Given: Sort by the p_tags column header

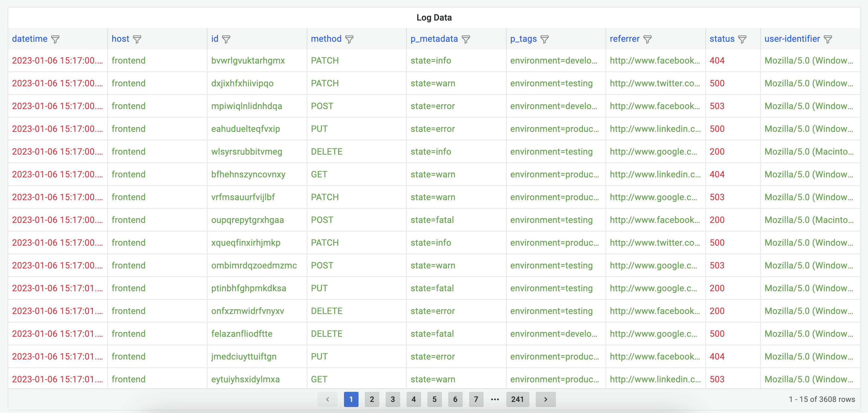Looking at the screenshot, I should point(523,39).
